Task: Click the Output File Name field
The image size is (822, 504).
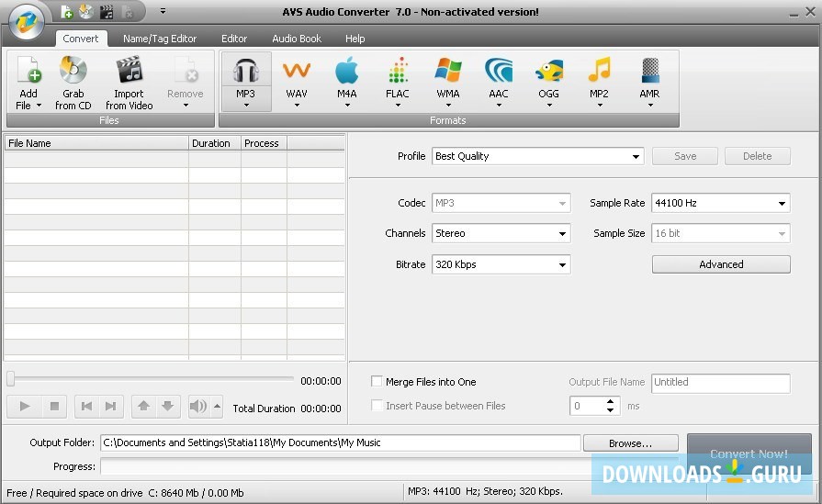Action: click(x=720, y=383)
